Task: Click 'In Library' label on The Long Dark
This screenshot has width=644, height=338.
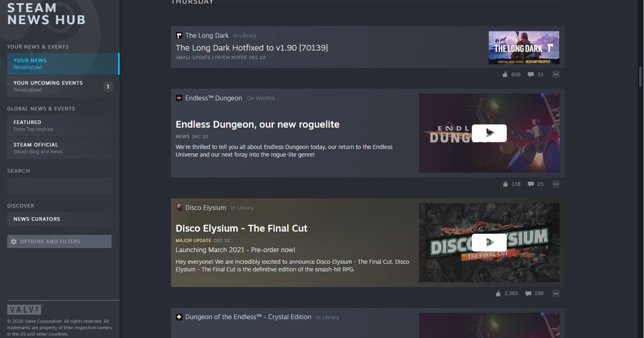Action: click(x=245, y=36)
